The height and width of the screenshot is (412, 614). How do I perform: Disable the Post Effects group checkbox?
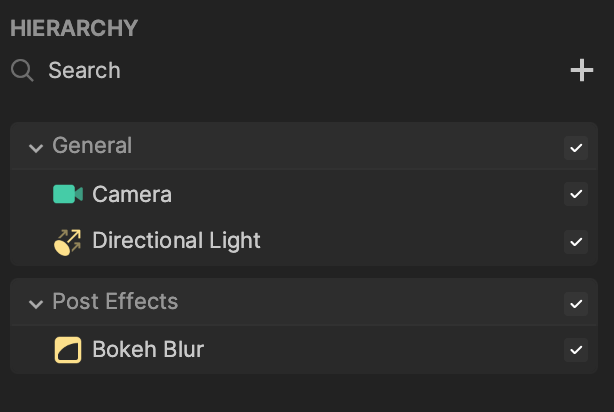(576, 304)
